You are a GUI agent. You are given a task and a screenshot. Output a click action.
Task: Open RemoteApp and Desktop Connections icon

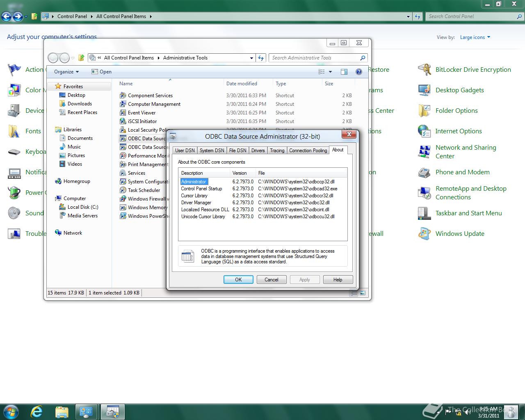coord(424,193)
